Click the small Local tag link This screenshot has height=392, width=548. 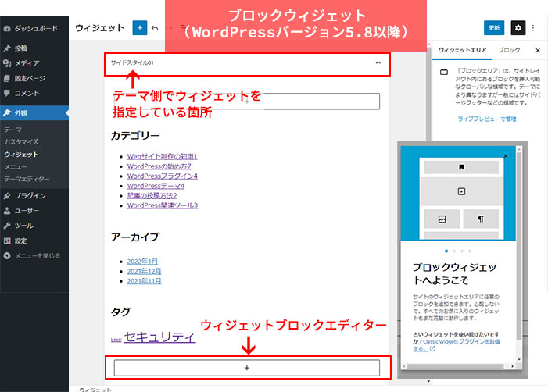[x=116, y=340]
